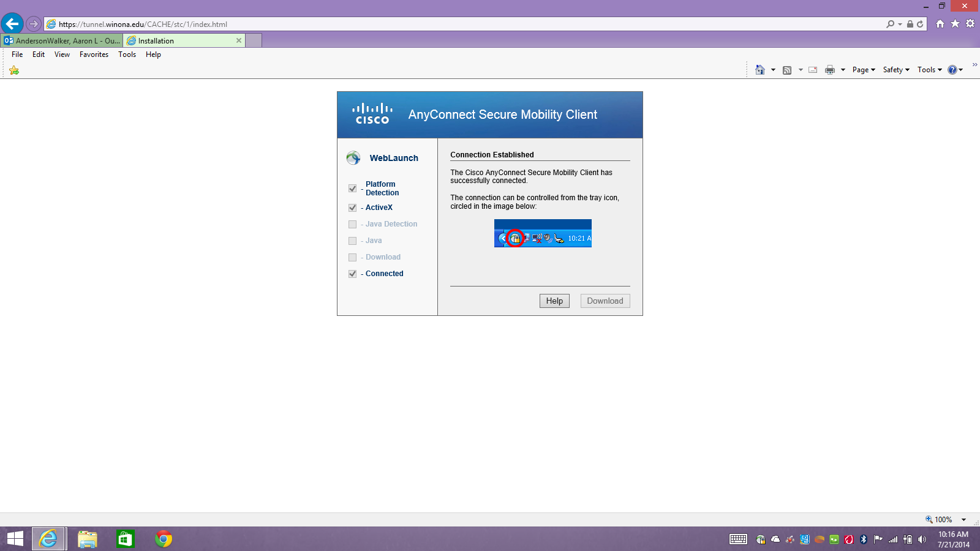Expand the Page dropdown in the command bar
Viewport: 980px width, 551px height.
point(864,70)
